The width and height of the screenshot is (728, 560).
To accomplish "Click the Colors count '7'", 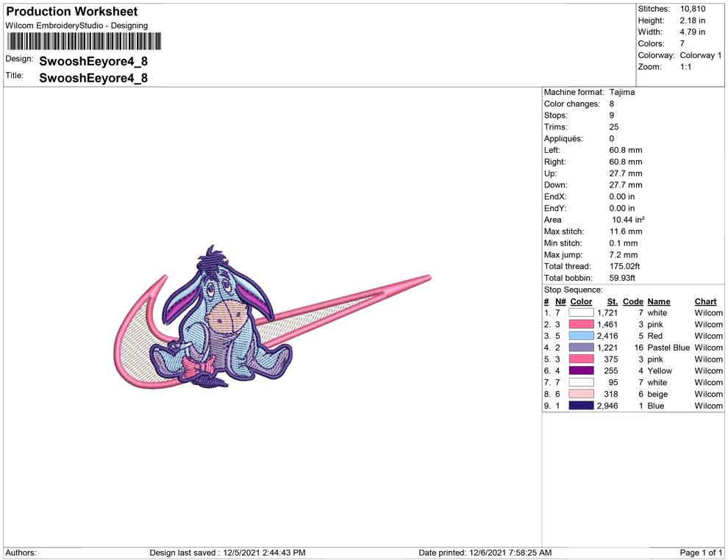I will point(682,43).
